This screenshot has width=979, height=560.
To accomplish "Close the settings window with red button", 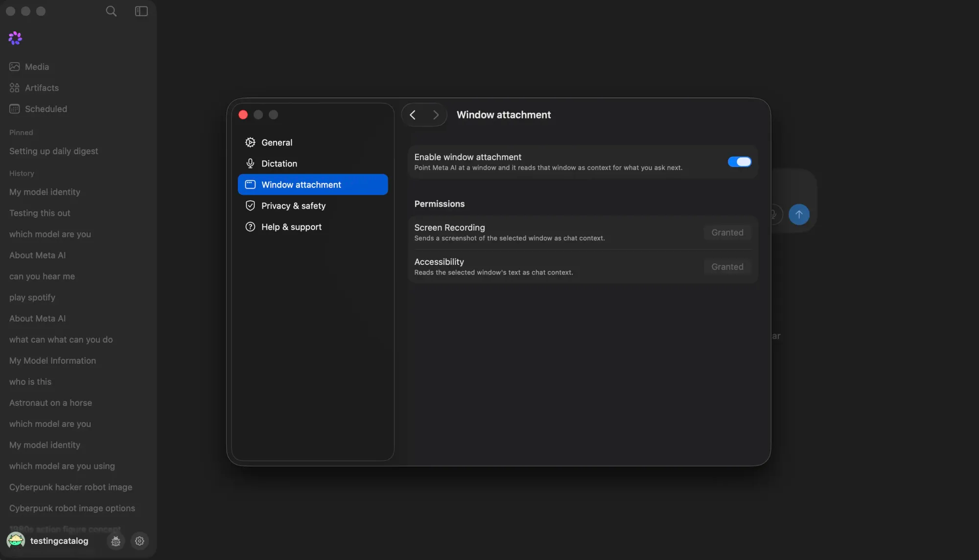I will pyautogui.click(x=243, y=115).
